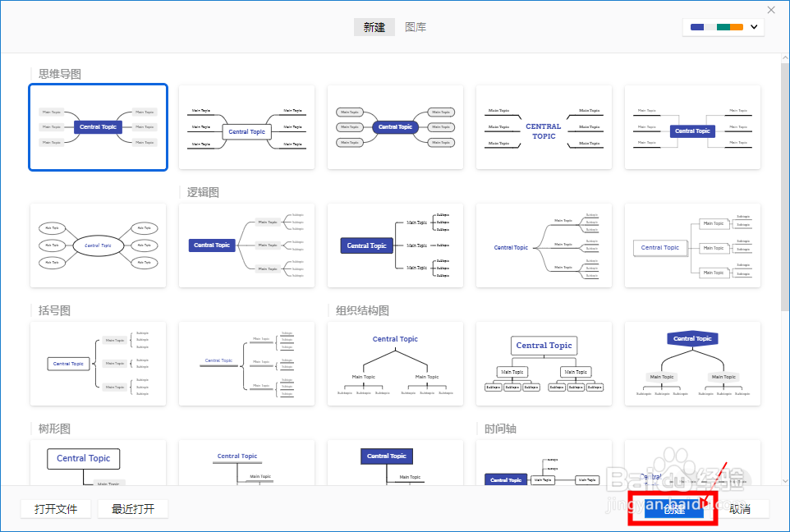The image size is (790, 532).
Task: Select the uppercase CENTRAL TOPIC mind map
Action: tap(544, 127)
